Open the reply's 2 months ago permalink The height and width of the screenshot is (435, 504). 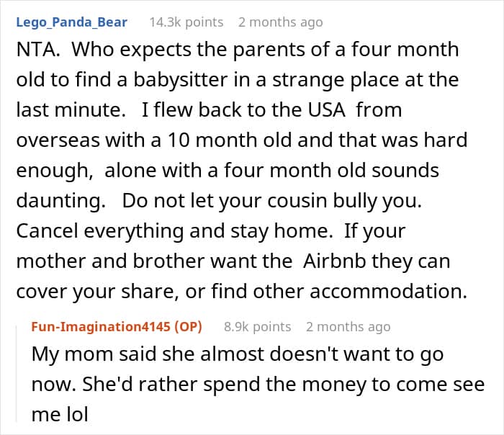(348, 327)
